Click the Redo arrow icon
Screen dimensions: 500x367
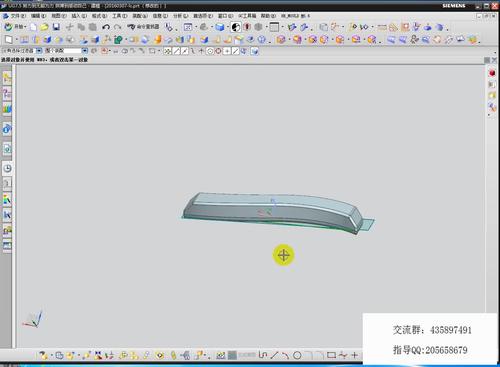click(117, 27)
